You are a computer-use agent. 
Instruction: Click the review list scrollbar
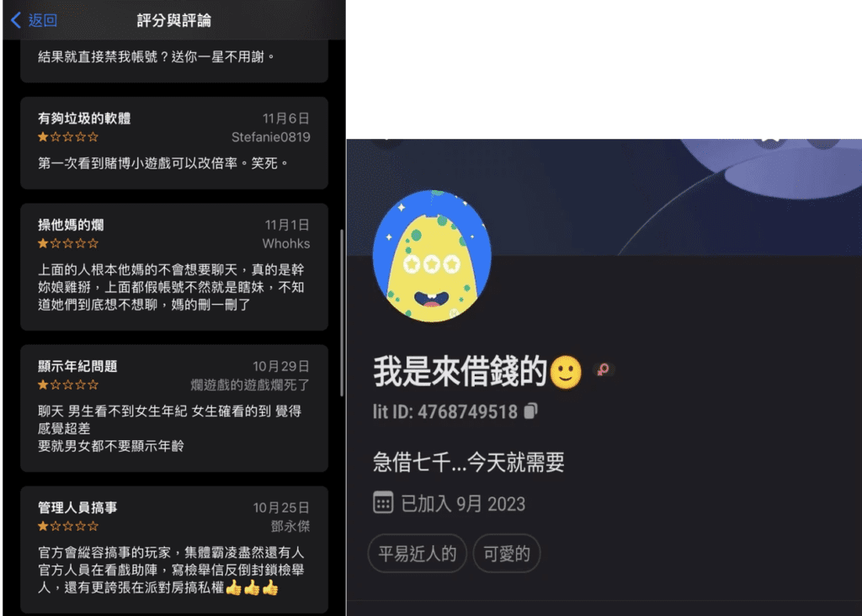342,312
